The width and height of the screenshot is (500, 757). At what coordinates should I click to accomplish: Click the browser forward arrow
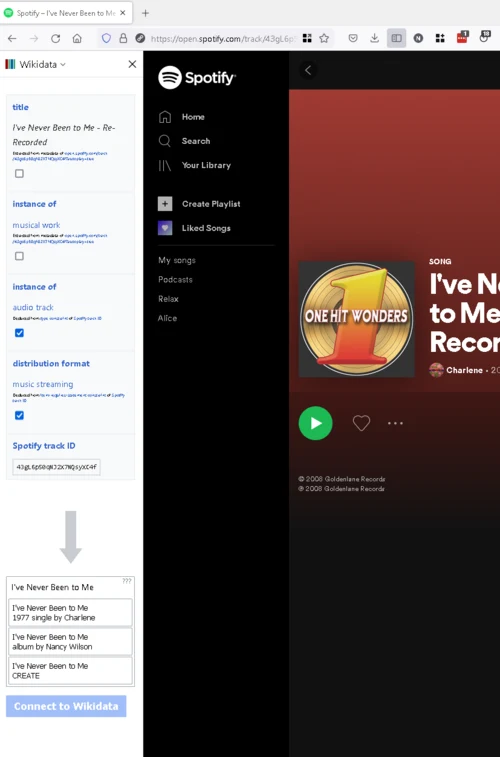[34, 39]
